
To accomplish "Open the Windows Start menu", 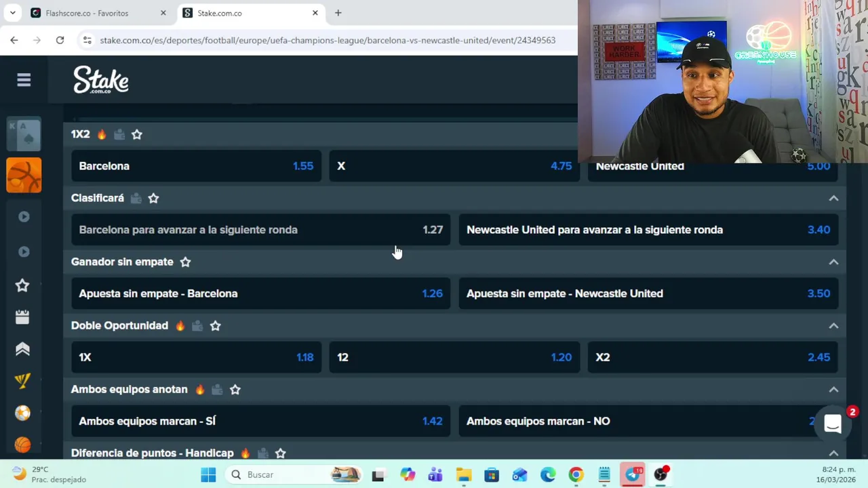I will tap(208, 474).
